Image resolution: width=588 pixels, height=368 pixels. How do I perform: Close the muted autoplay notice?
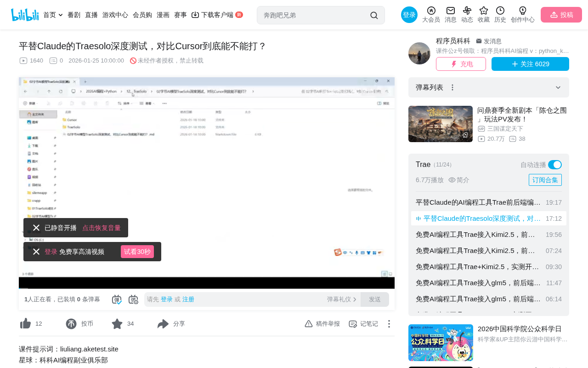pyautogui.click(x=36, y=228)
